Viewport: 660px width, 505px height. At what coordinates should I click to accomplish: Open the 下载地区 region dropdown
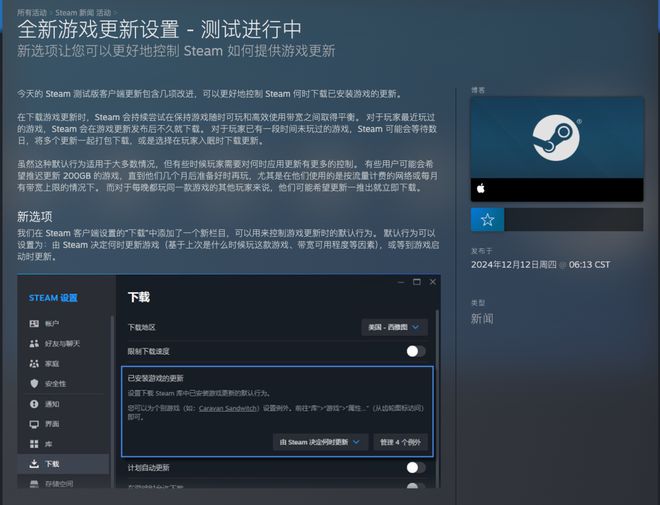[394, 327]
